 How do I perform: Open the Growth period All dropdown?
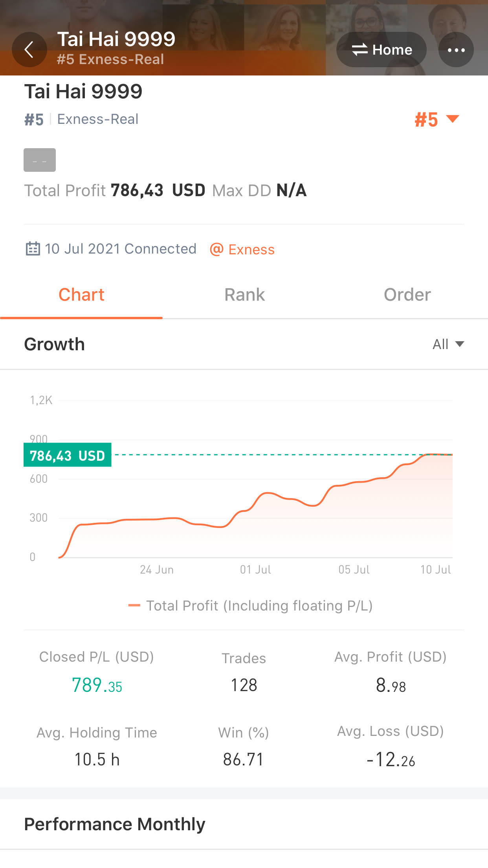(x=448, y=344)
